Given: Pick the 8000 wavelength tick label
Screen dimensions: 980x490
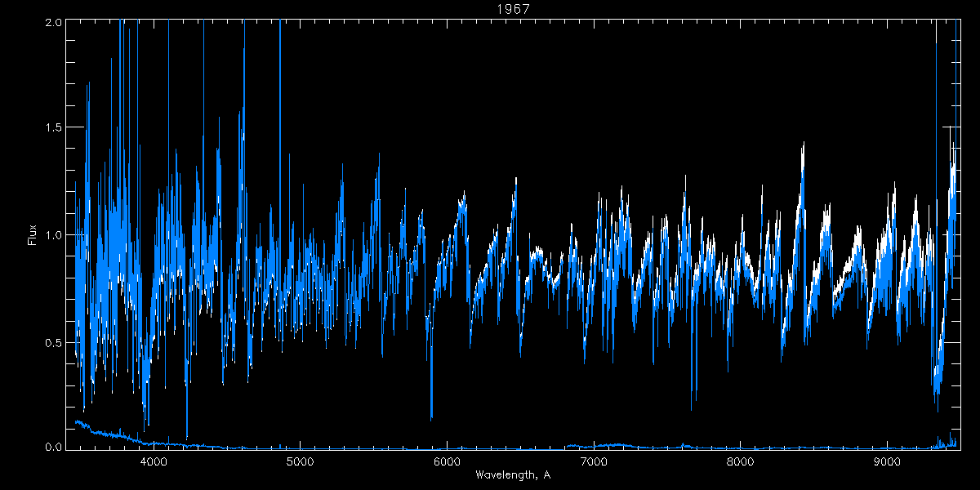Looking at the screenshot, I should 740,461.
